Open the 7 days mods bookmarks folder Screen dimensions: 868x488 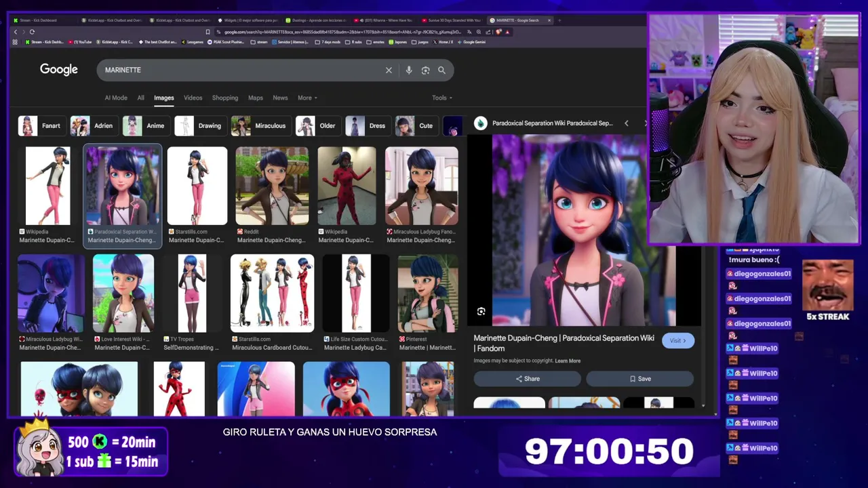click(x=328, y=42)
